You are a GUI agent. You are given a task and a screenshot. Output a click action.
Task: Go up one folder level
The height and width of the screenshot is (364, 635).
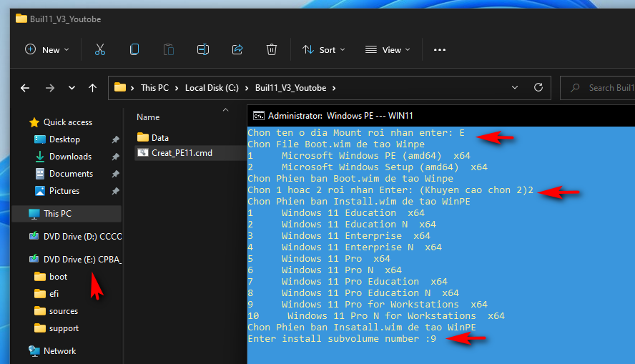pos(93,88)
